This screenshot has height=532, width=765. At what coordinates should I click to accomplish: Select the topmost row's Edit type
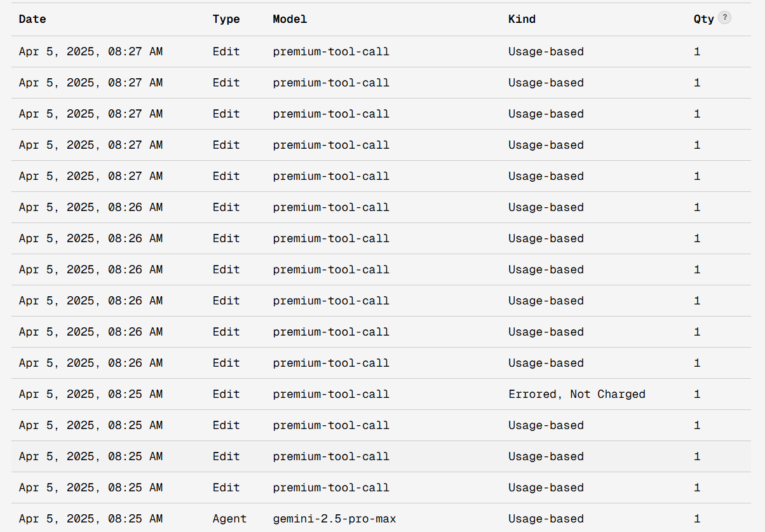click(x=226, y=51)
